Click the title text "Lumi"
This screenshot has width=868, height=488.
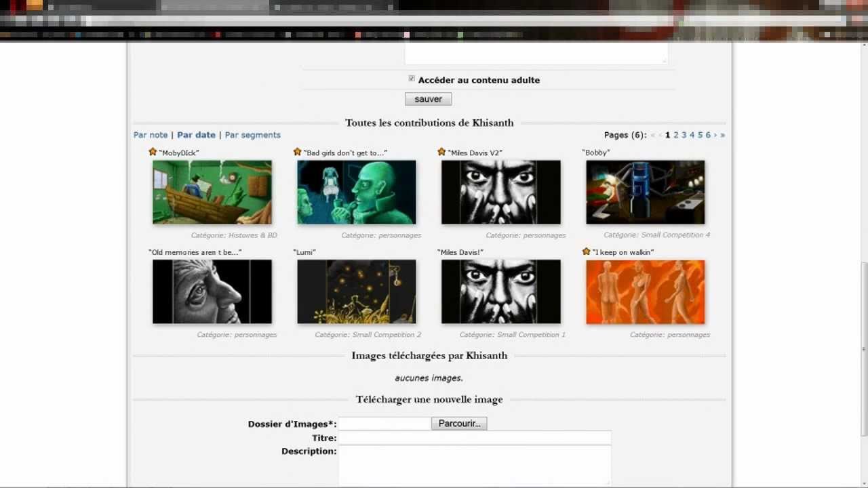tap(304, 252)
